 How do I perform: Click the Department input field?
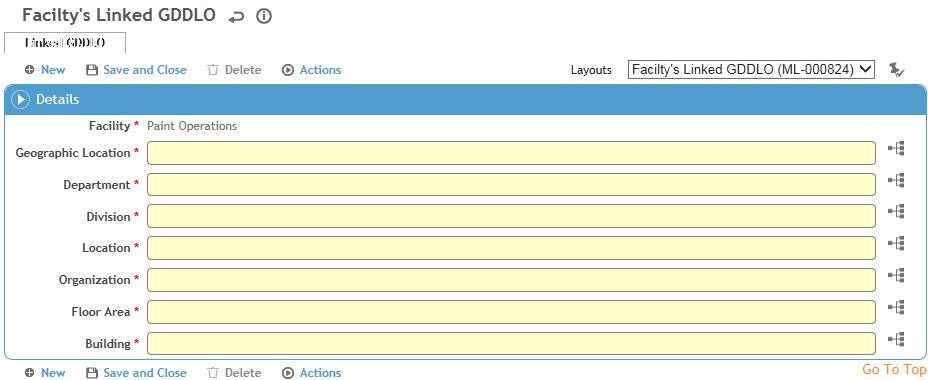[511, 185]
